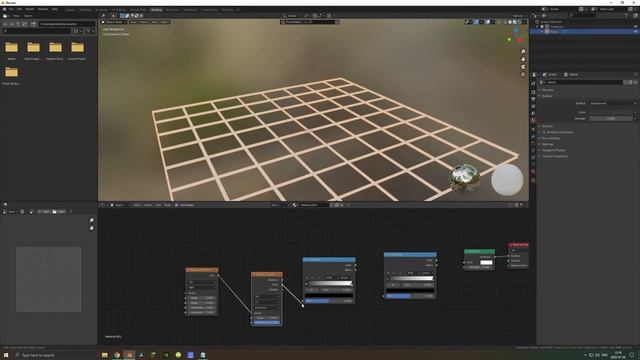Open the Render properties tab icon
The width and height of the screenshot is (640, 360).
533,92
